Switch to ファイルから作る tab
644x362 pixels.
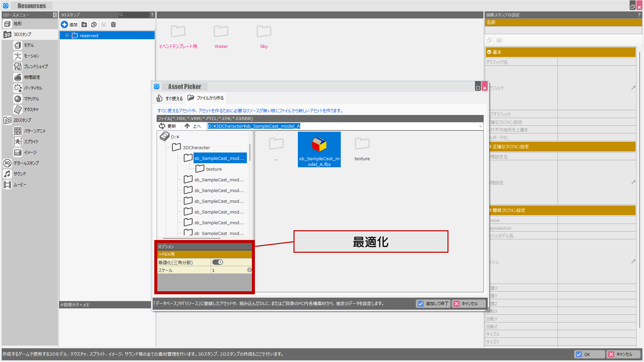[206, 98]
